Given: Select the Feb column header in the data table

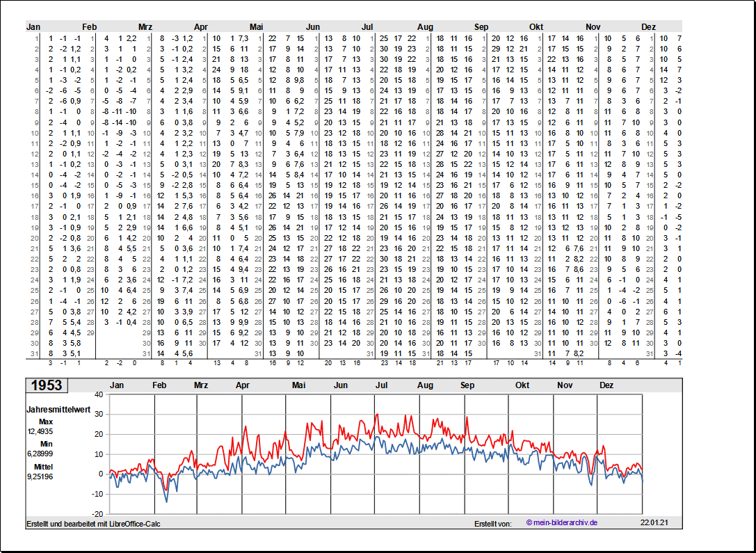Looking at the screenshot, I should (90, 27).
